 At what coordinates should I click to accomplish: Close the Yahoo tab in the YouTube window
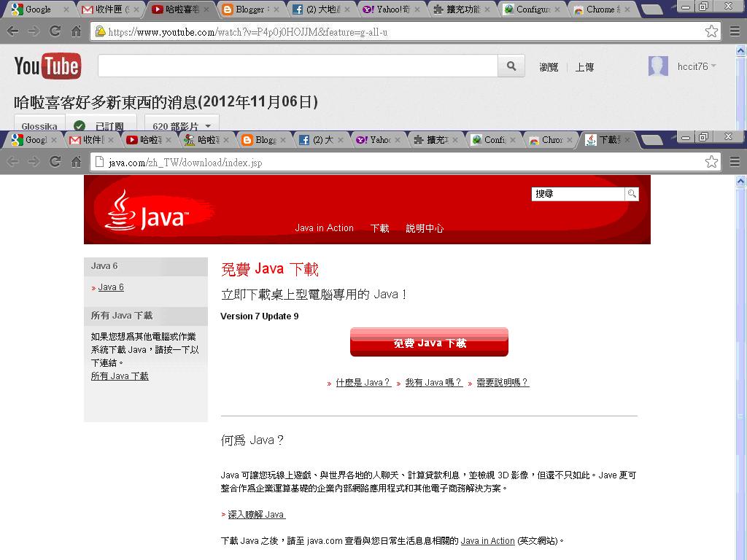pos(417,9)
